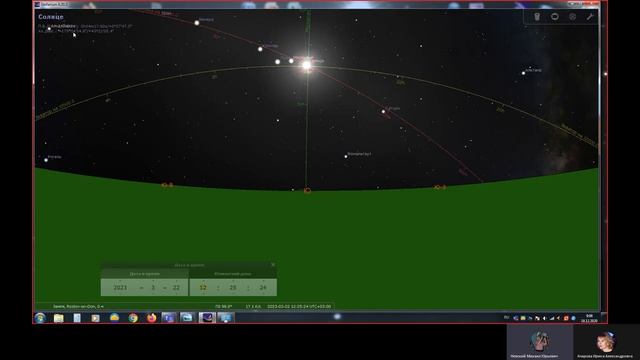This screenshot has width=640, height=360.
Task: Click the Stellarium taskbar button
Action: (x=207, y=318)
